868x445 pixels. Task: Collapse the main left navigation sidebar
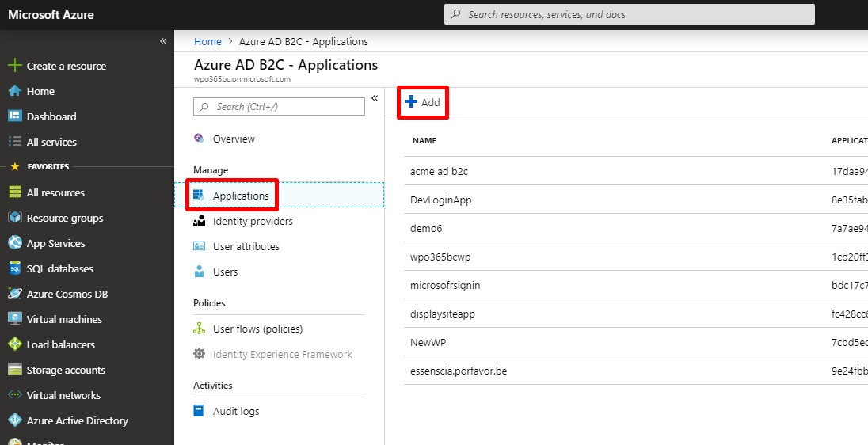(163, 41)
